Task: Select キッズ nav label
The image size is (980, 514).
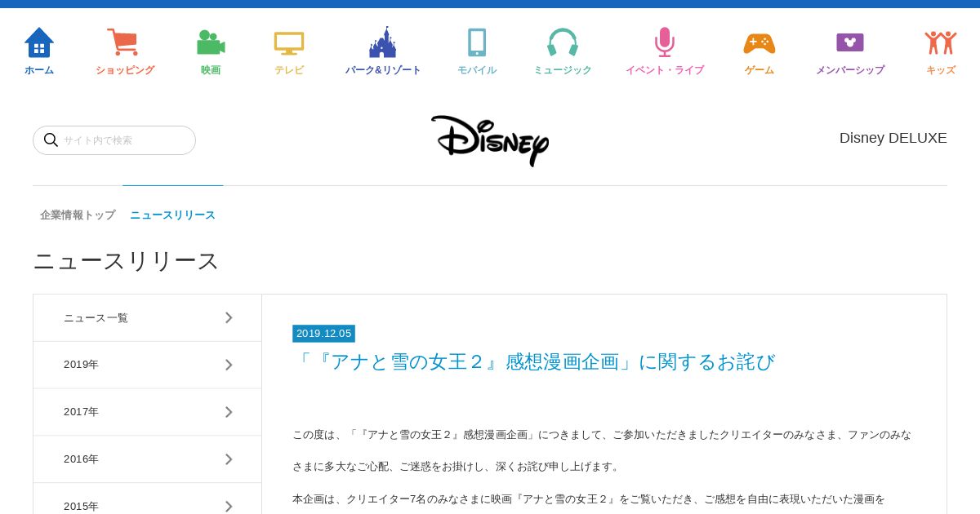Action: [941, 70]
